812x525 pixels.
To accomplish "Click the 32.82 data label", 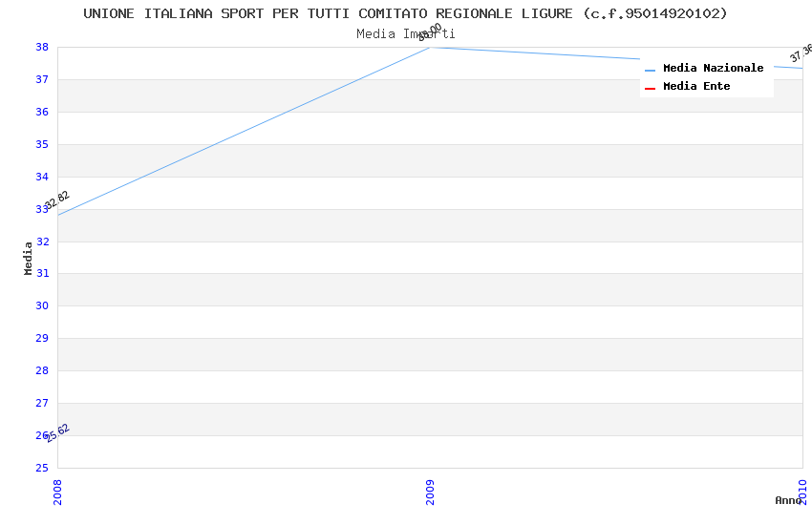I will click(x=57, y=200).
